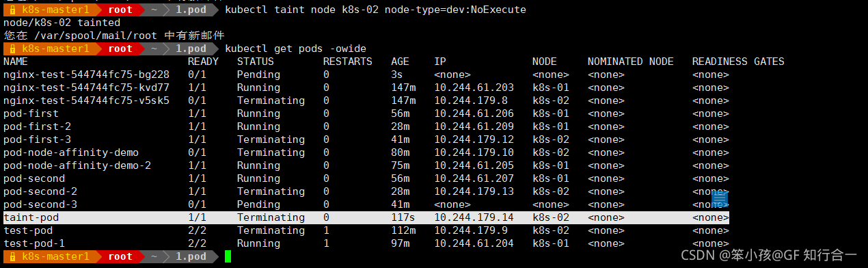
Task: Click the Pending status of pod-second-3
Action: [x=258, y=204]
